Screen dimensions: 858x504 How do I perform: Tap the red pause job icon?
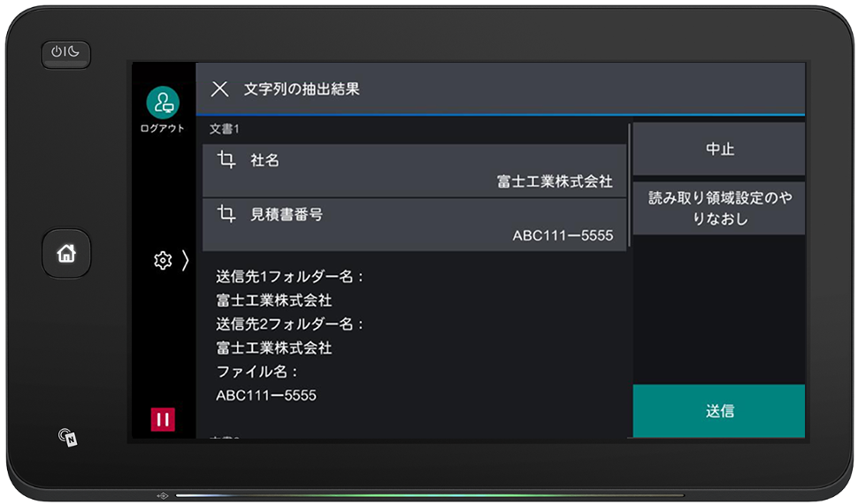(163, 419)
